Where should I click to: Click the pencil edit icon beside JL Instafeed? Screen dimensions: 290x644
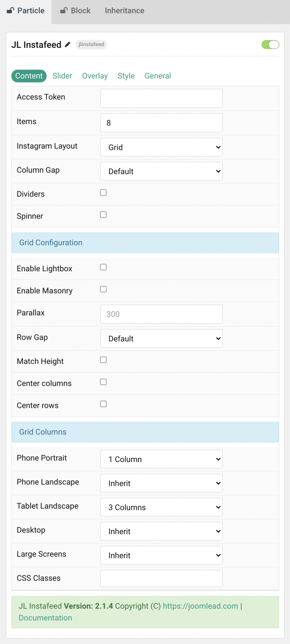tap(68, 44)
